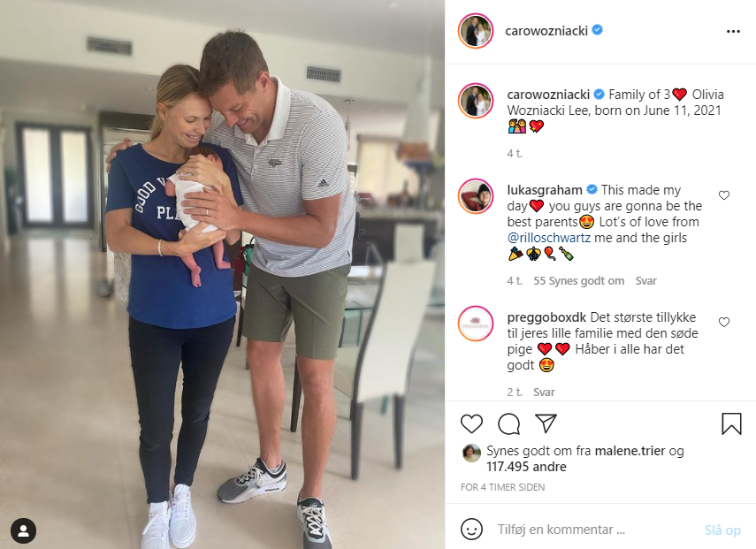Like preggoboxdk's comment heart

click(723, 322)
